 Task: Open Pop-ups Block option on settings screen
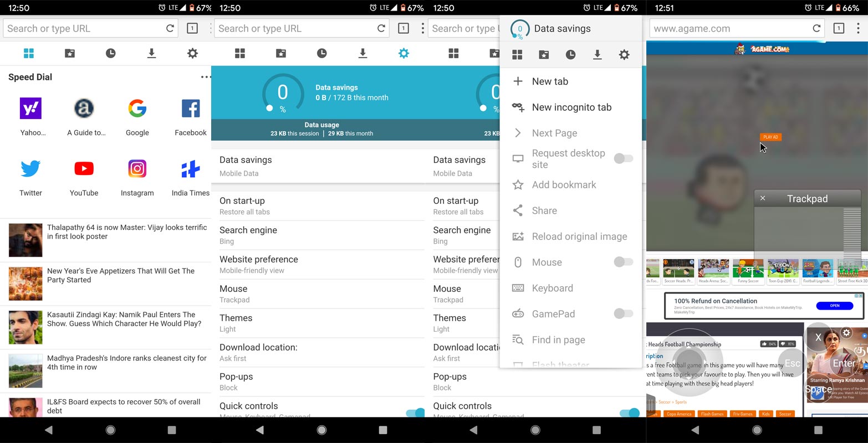(x=318, y=382)
